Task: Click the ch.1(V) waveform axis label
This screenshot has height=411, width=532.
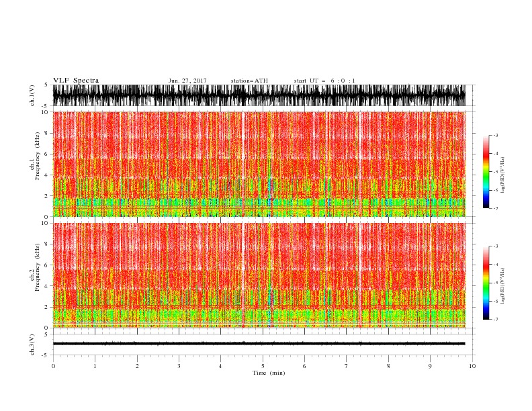Action: point(32,95)
